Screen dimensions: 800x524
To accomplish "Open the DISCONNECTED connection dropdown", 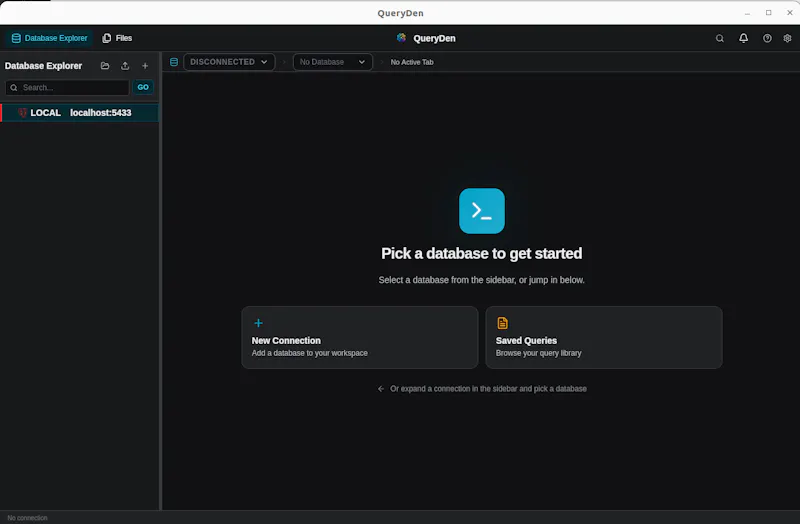I will tap(229, 62).
